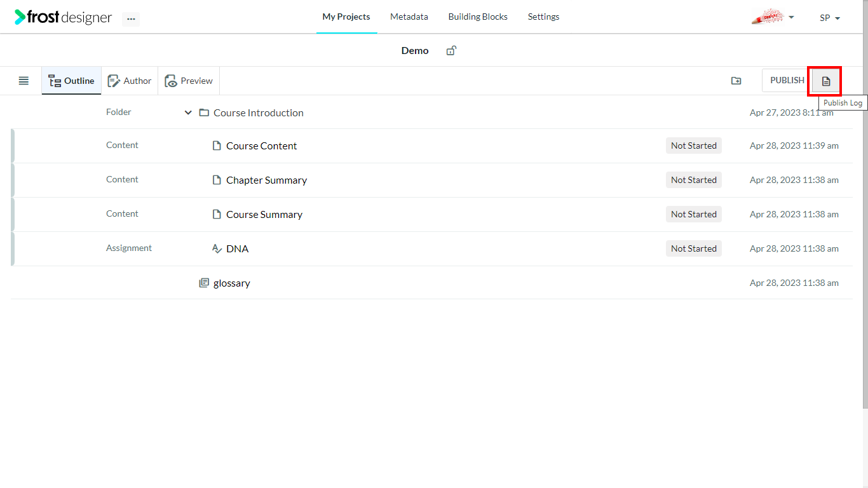Click the Chapter Summary page icon
The width and height of the screenshot is (868, 488).
(x=217, y=180)
